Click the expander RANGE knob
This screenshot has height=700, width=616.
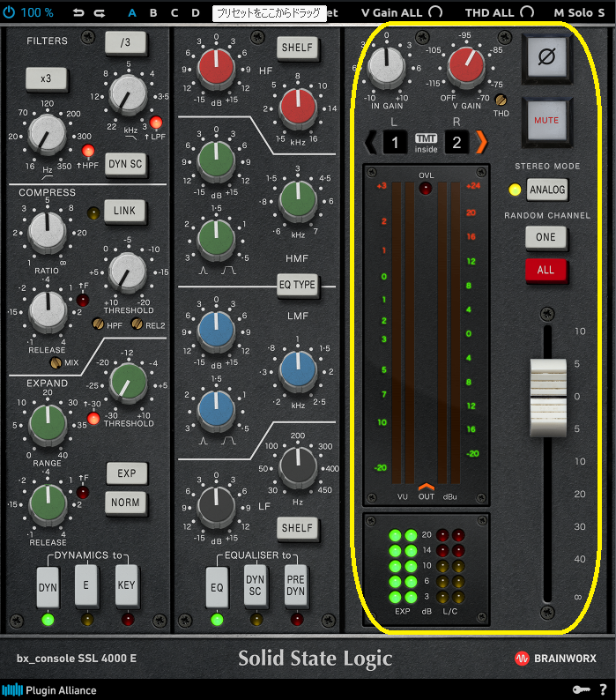[48, 424]
